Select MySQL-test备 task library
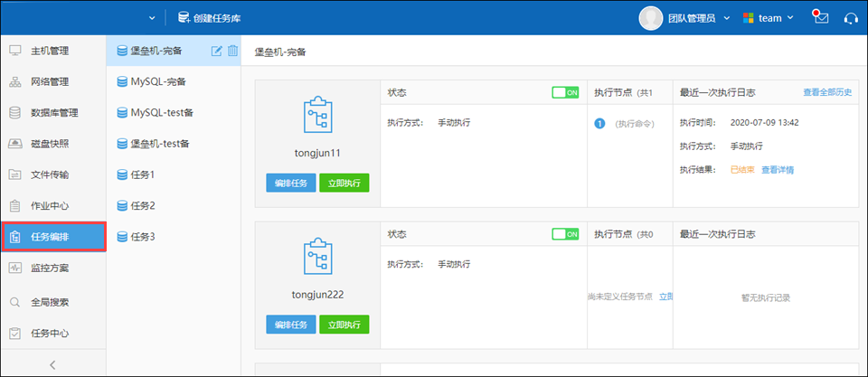 (x=162, y=113)
